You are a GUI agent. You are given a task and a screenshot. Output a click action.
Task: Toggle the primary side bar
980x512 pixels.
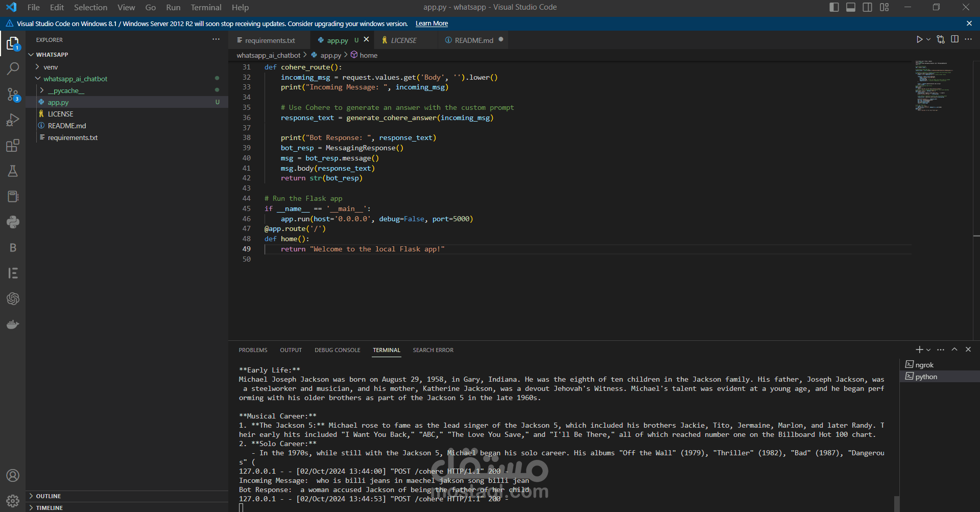[834, 7]
